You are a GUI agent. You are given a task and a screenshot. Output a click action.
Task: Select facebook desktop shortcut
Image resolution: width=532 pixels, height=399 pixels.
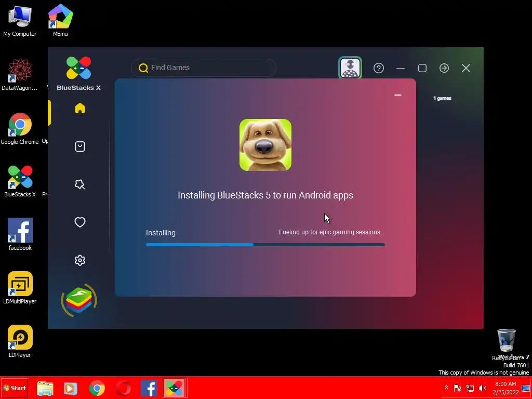(20, 234)
